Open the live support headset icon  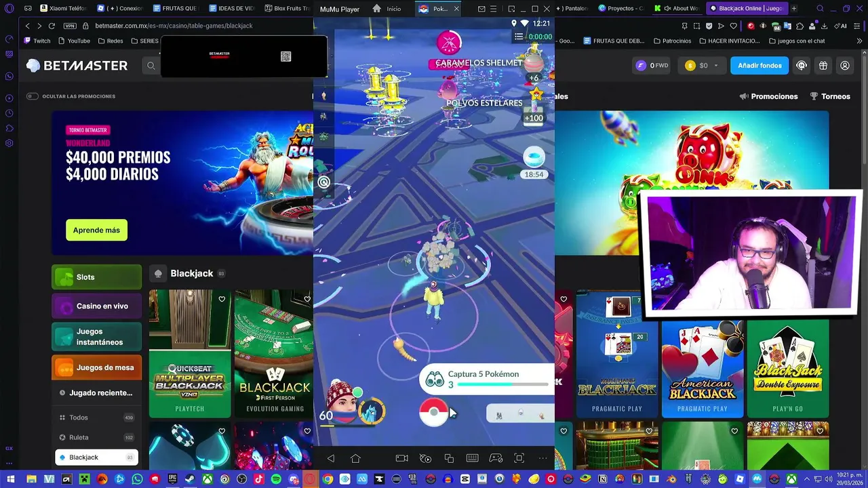(802, 66)
